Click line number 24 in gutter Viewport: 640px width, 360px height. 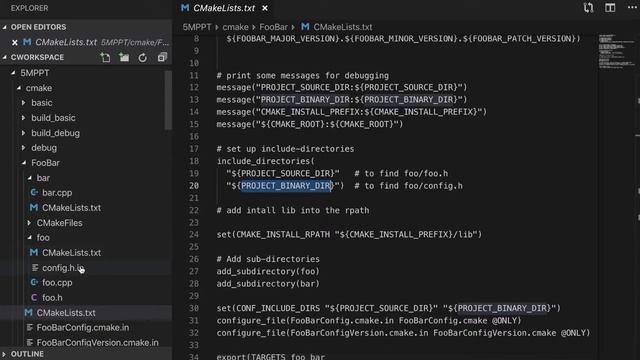[194, 235]
